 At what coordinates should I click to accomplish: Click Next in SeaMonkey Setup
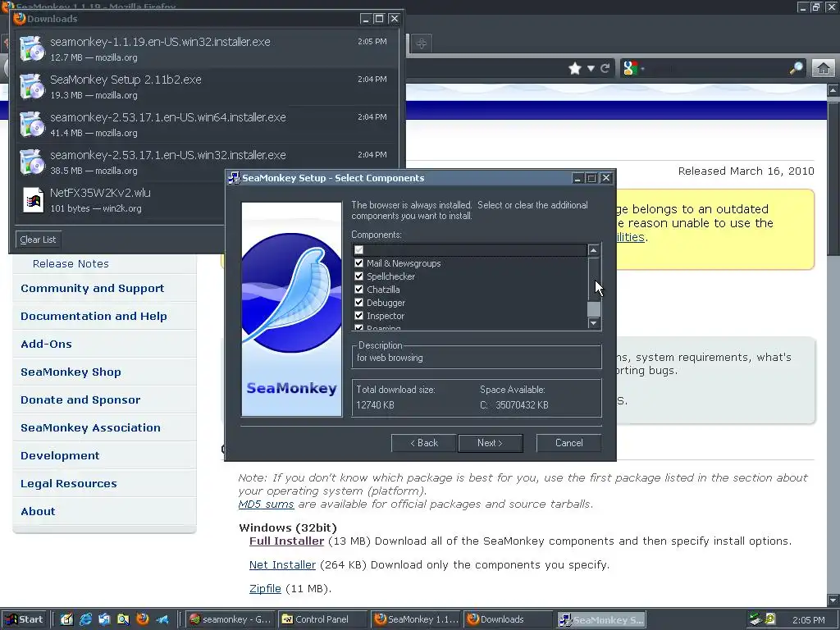[x=491, y=443]
